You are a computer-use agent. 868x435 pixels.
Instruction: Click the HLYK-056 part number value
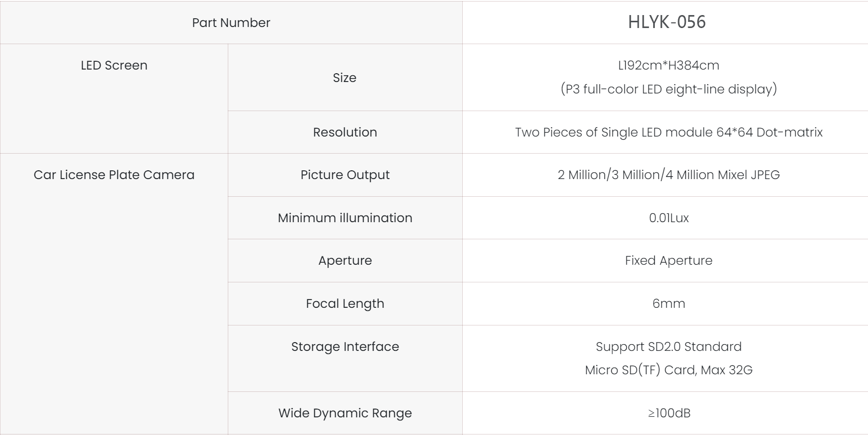point(667,22)
